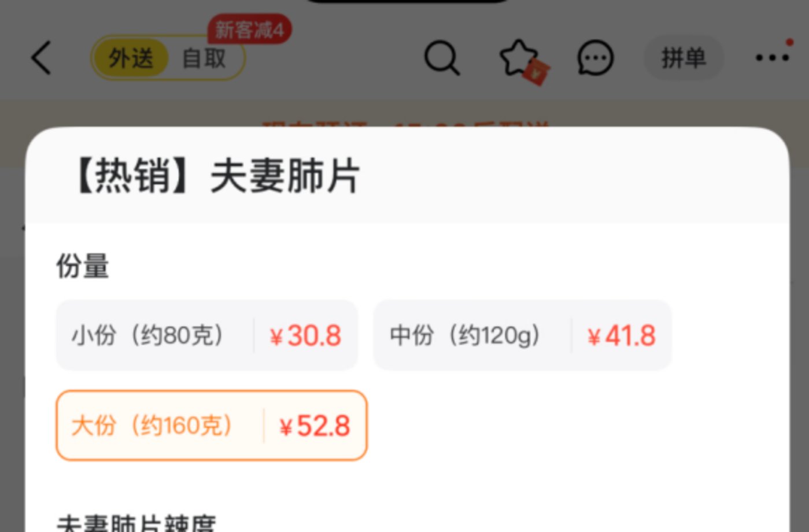Tap the ¥30.8 price label
Screen dimensions: 809x532
click(x=305, y=336)
